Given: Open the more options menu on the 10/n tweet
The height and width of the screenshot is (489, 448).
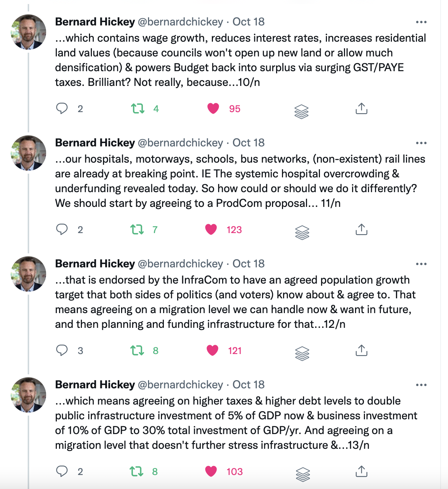Looking at the screenshot, I should [x=421, y=22].
